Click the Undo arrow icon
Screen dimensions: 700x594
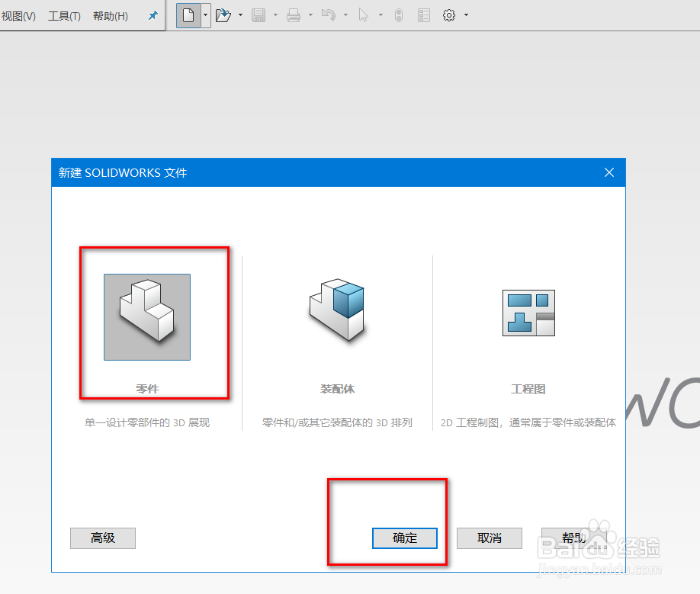(329, 15)
